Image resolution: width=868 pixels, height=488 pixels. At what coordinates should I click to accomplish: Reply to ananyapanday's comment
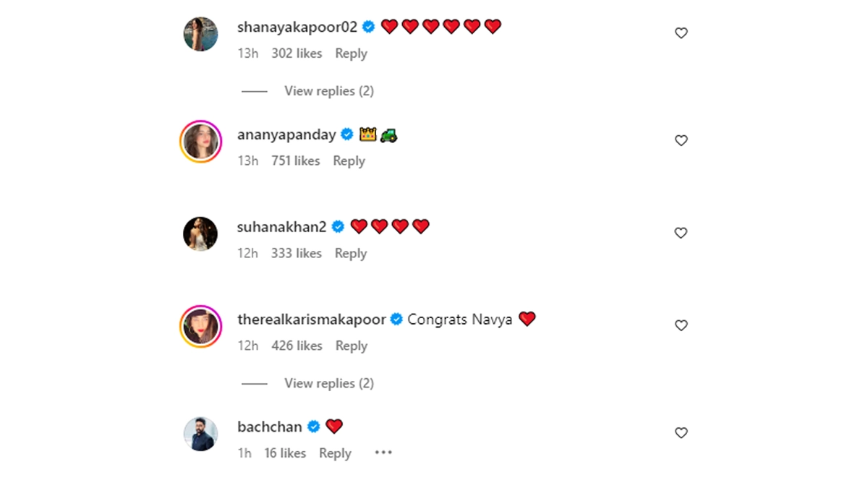(349, 161)
